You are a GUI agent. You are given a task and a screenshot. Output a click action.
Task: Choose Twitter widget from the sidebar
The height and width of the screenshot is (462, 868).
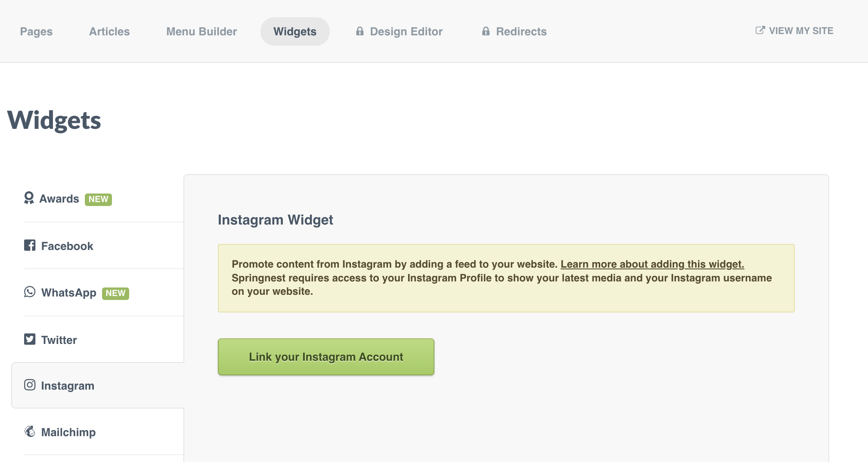(x=59, y=340)
